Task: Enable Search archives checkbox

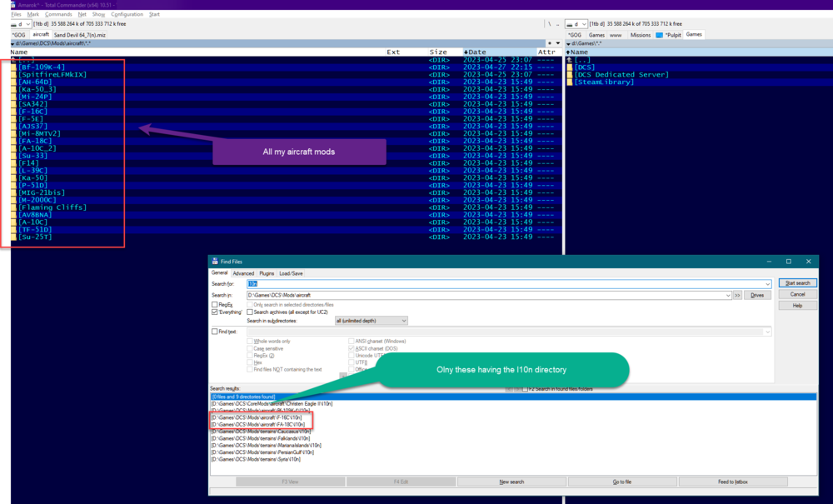Action: tap(250, 312)
